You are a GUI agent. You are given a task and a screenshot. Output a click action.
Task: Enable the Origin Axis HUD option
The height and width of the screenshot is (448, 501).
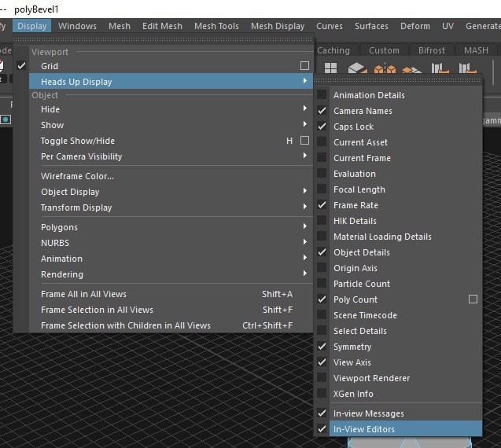click(x=355, y=268)
